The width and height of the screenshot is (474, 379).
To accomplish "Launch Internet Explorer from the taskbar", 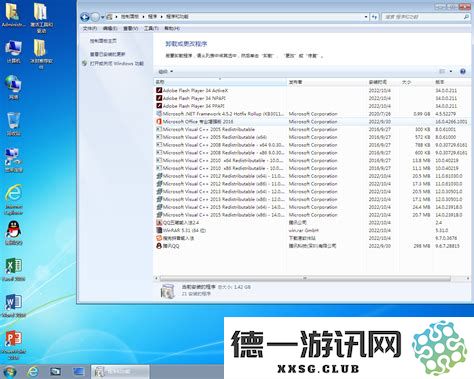I will coord(33,372).
